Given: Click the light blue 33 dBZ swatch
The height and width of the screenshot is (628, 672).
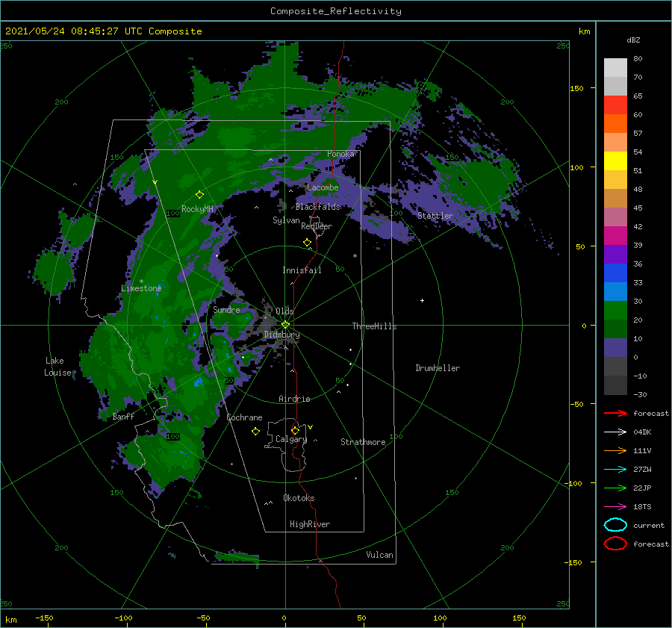Looking at the screenshot, I should click(x=615, y=291).
